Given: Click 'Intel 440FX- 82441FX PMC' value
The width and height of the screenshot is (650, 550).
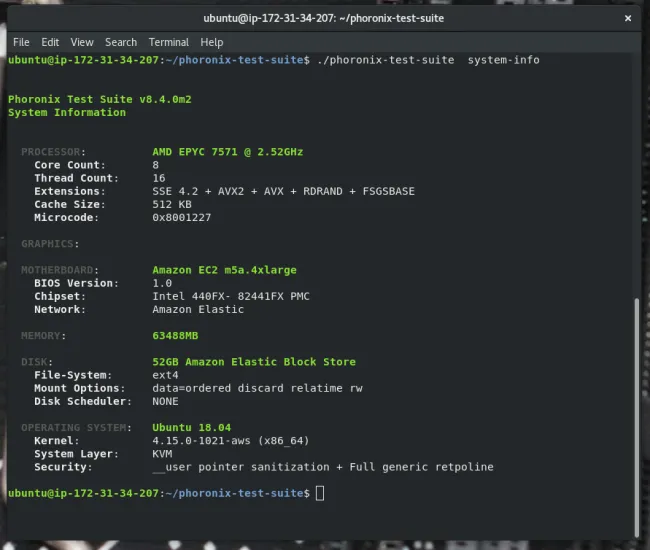Looking at the screenshot, I should (231, 296).
